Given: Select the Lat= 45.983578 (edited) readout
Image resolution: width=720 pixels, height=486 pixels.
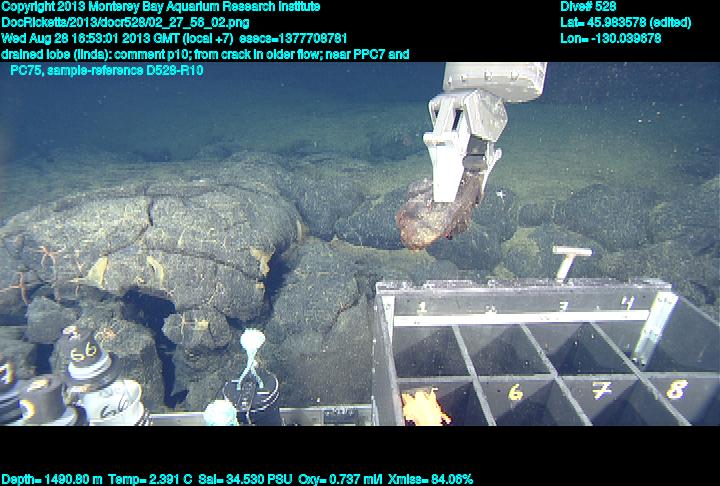Looking at the screenshot, I should (625, 23).
